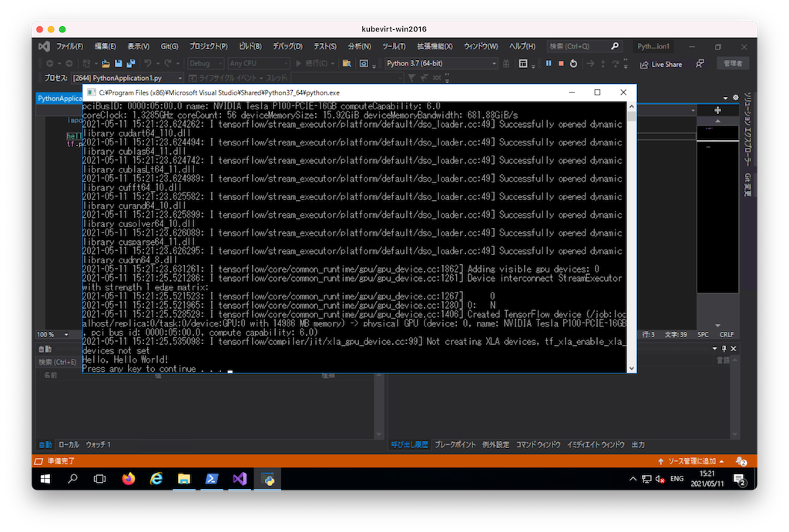
Task: Open the call stack panel window options arrow
Action: (715, 349)
